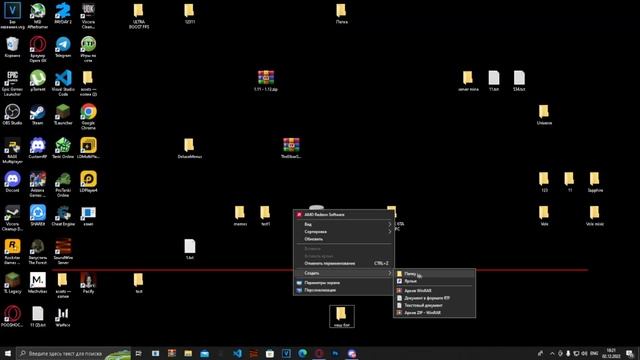Screen dimensions: 640x360
Task: Open the ULTRA BOOST FPS folder
Action: click(x=139, y=16)
